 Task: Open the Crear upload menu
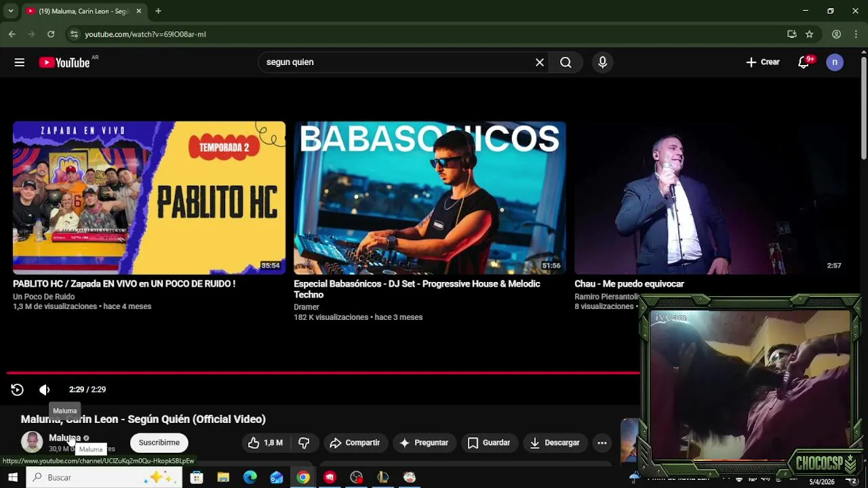pyautogui.click(x=763, y=62)
